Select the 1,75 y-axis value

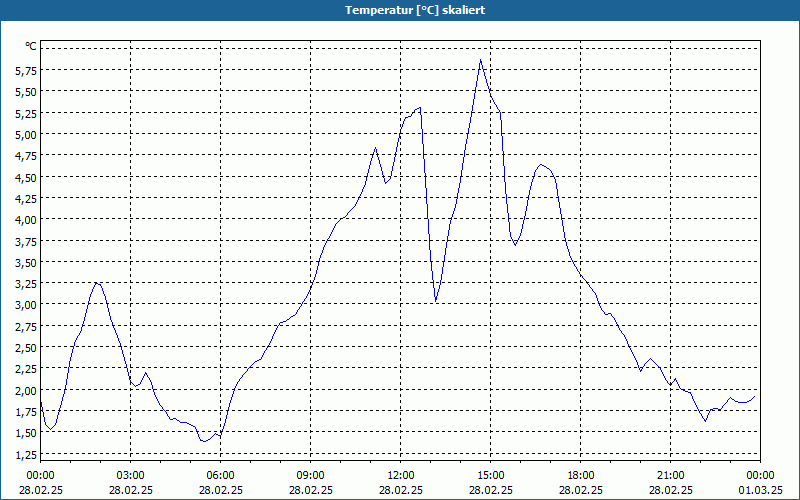pyautogui.click(x=26, y=411)
